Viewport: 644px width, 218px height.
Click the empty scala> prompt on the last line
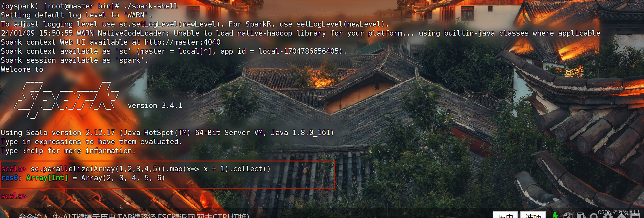point(14,196)
